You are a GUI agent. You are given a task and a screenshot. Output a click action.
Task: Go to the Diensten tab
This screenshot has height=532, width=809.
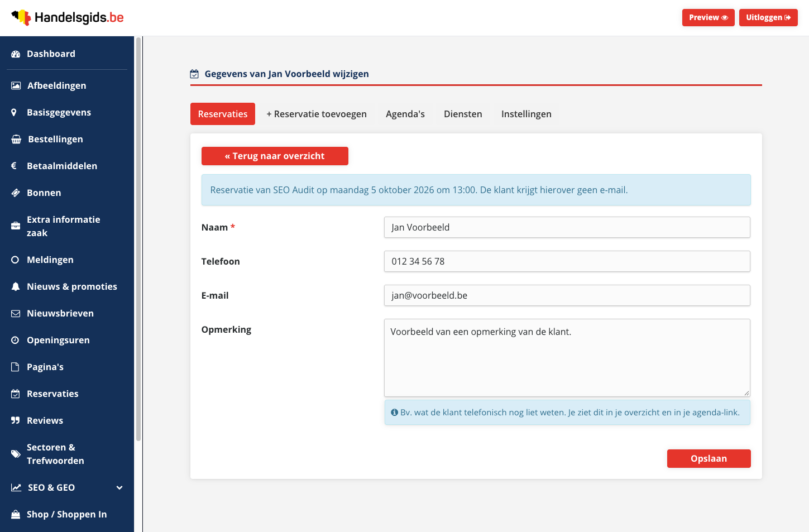(463, 114)
